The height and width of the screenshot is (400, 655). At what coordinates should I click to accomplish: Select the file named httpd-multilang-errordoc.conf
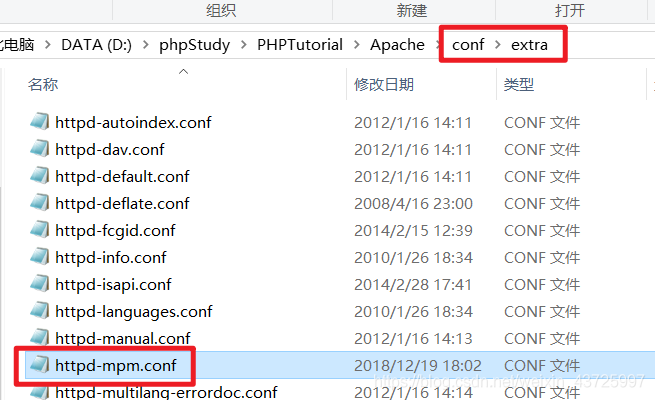166,392
